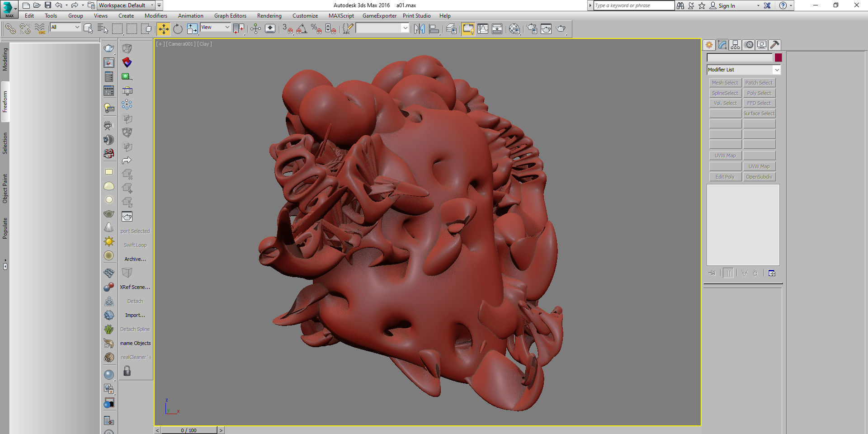This screenshot has width=868, height=434.
Task: Click the Rename Objects button
Action: (135, 343)
